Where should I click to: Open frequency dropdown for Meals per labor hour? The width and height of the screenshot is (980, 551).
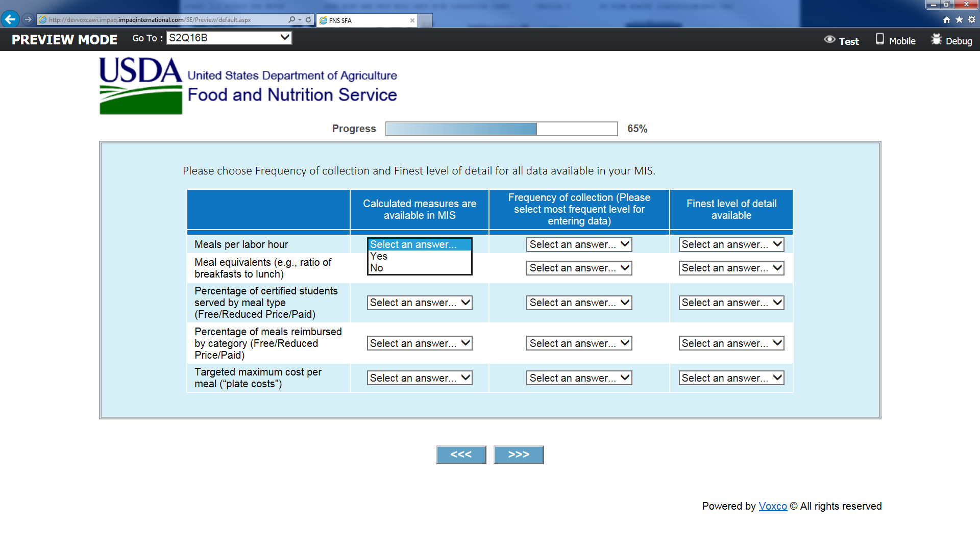click(579, 244)
